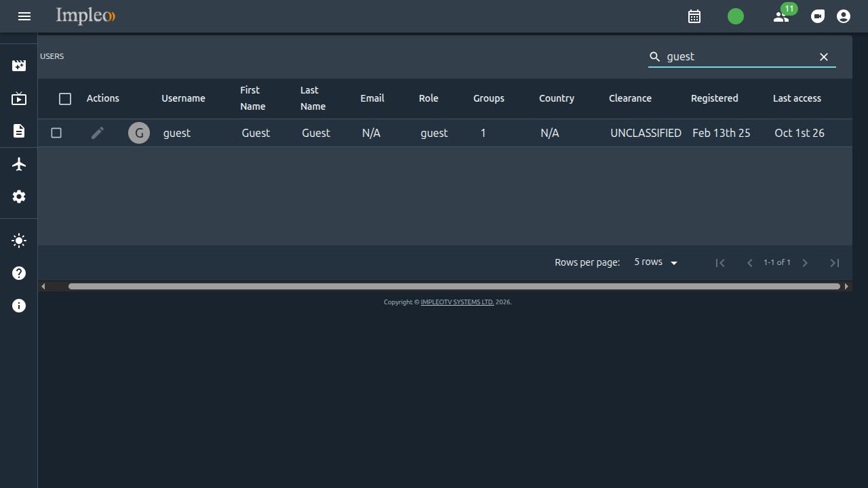
Task: Open IMPLEOTV SYSTEMS LTD. link
Action: (x=457, y=302)
